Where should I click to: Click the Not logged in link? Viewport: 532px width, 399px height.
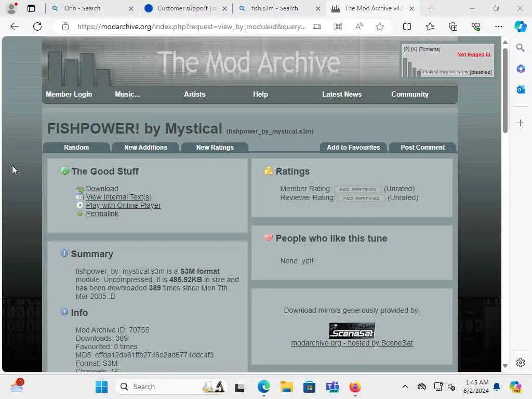pyautogui.click(x=474, y=54)
